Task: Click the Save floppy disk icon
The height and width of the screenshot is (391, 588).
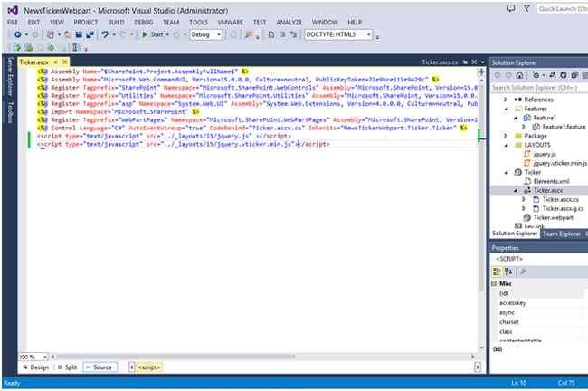Action: point(79,34)
